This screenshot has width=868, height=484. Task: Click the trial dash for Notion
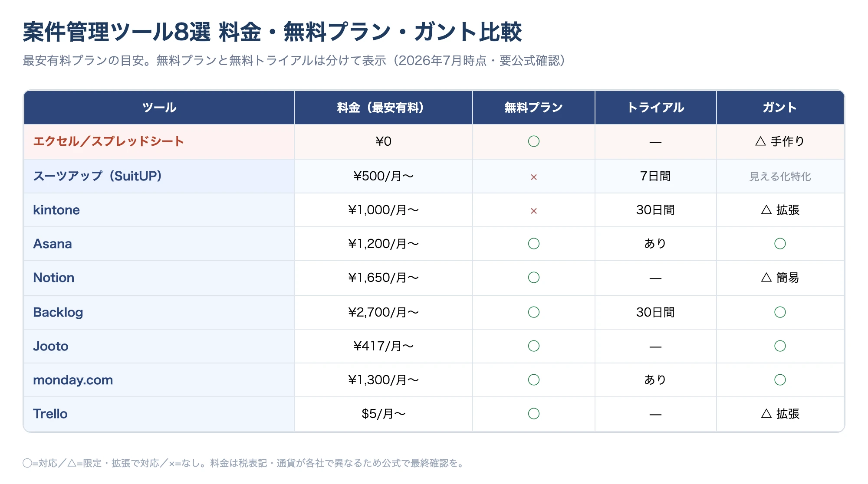click(655, 278)
